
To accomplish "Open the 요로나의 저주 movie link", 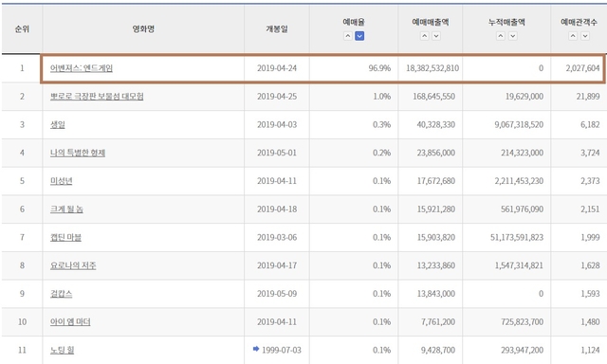I will [x=73, y=265].
